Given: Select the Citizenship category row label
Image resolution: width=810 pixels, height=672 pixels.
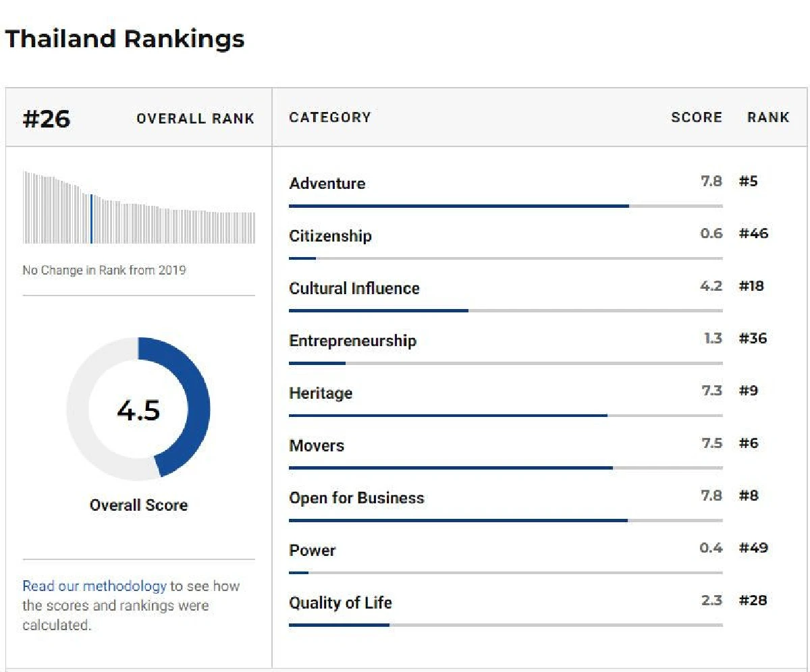Looking at the screenshot, I should (x=330, y=236).
